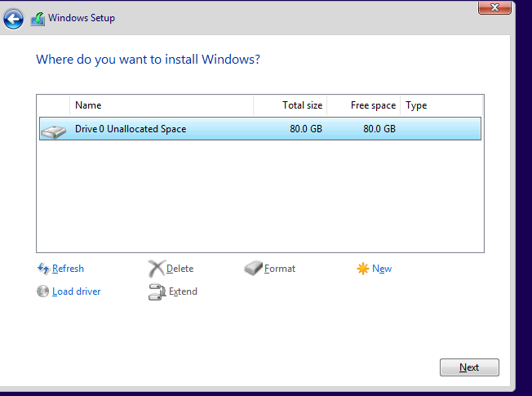The width and height of the screenshot is (532, 396).
Task: Click the New link to create a partition
Action: tap(382, 269)
